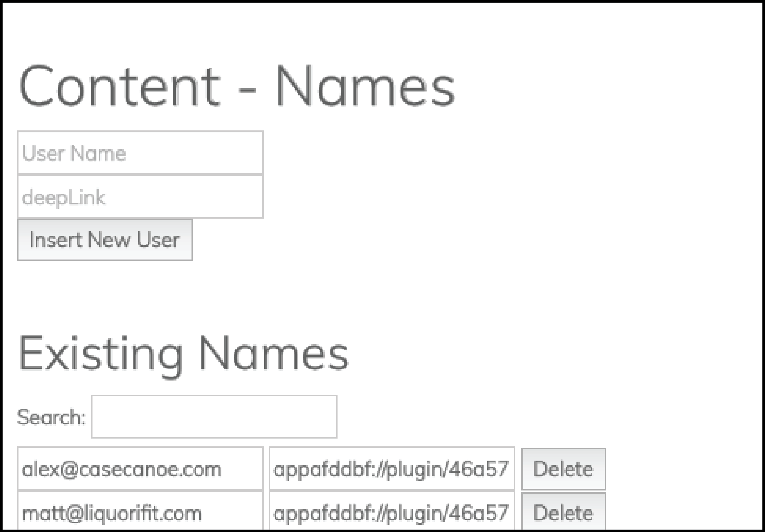Screen dimensions: 765x532
Task: Edit the second existing user's plugin link
Action: tap(391, 513)
